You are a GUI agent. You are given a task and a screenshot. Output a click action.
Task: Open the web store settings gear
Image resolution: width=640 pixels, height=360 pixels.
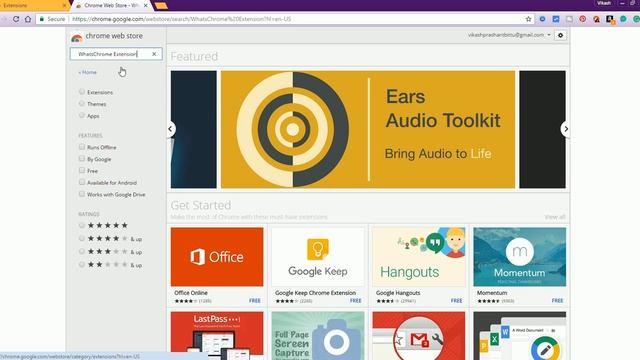[560, 36]
